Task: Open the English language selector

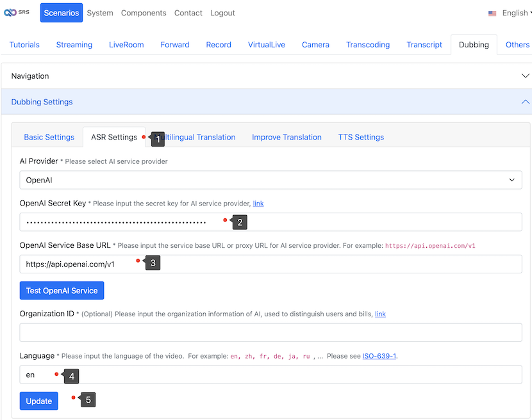Action: (x=509, y=13)
